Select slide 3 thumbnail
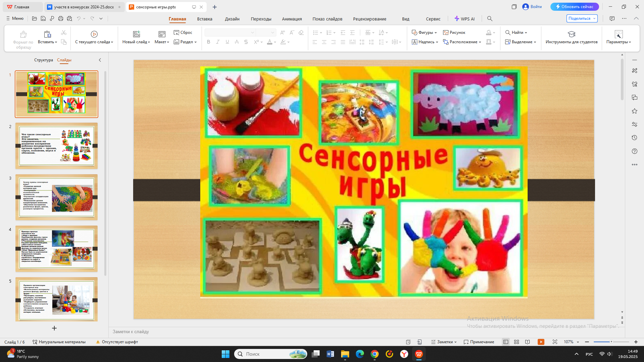 pos(56,197)
